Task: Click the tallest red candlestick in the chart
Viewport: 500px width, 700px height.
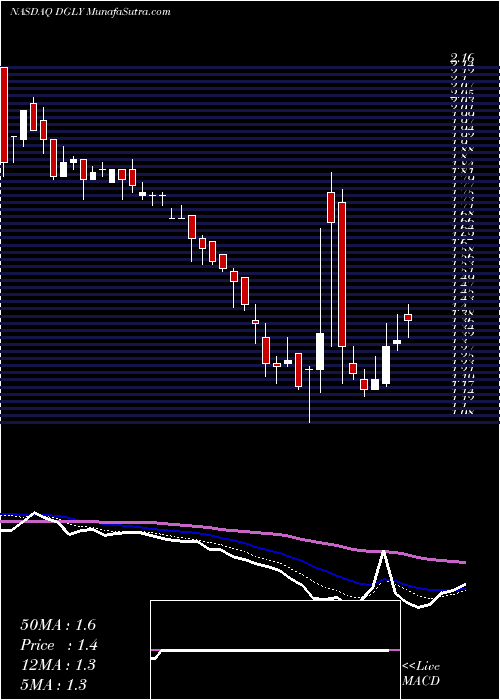Action: coord(342,274)
